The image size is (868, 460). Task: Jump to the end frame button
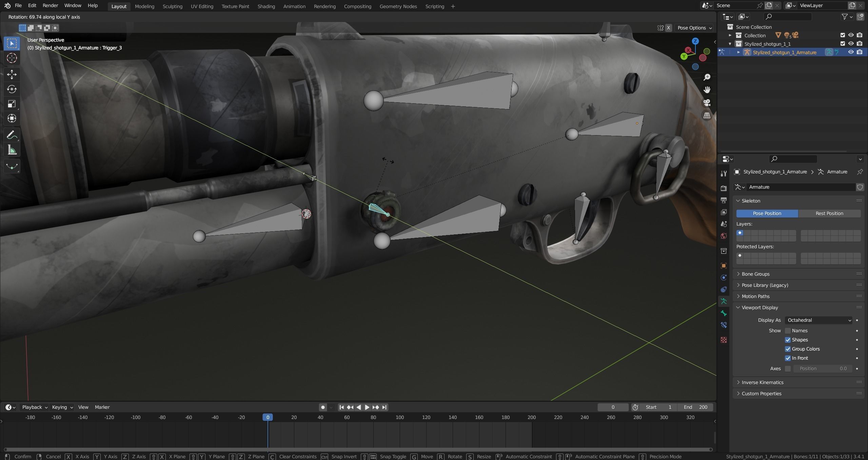(384, 407)
